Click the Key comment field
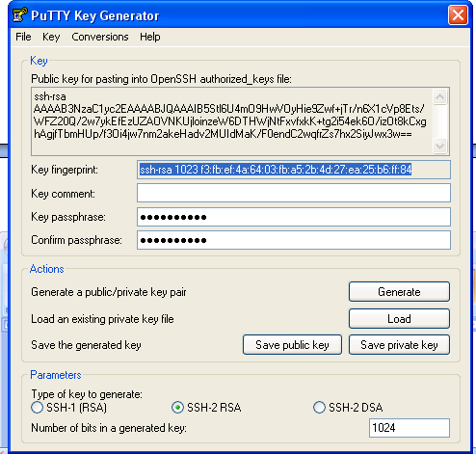Viewport: 476px width, 454px height. click(x=294, y=193)
